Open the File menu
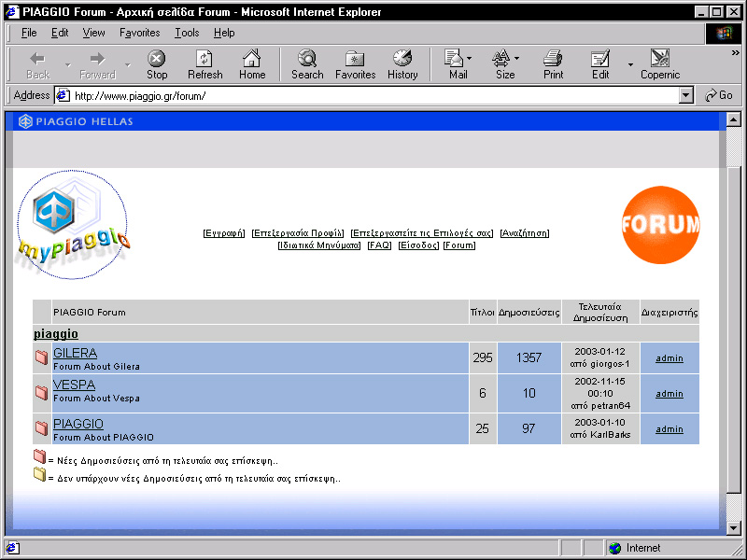Viewport: 747px width, 560px height. (x=29, y=33)
